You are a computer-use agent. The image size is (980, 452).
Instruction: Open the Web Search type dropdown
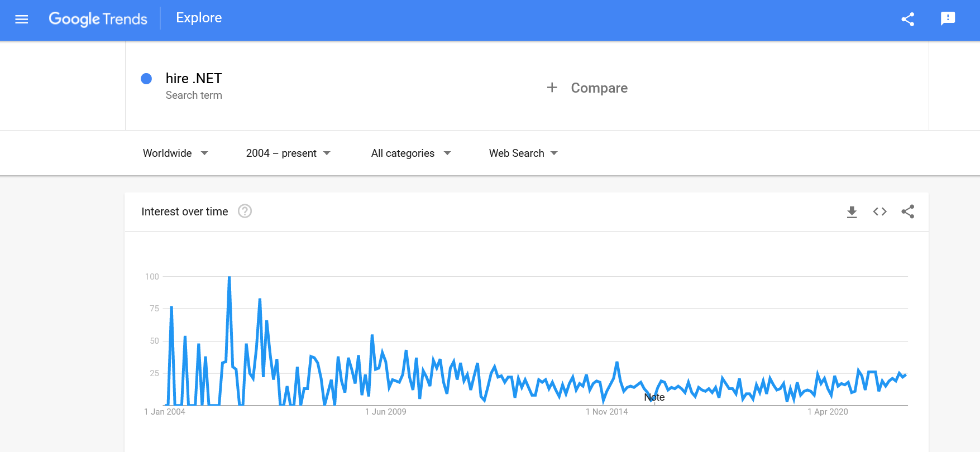click(x=523, y=153)
